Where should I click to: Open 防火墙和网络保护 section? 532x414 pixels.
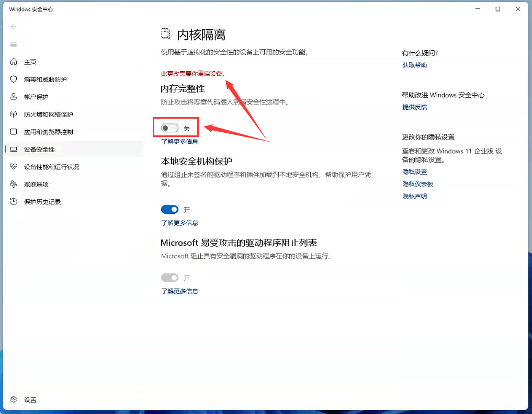coord(48,114)
